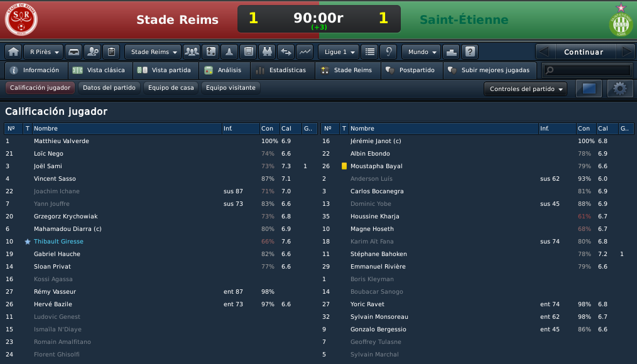Open the league table list icon

click(369, 52)
